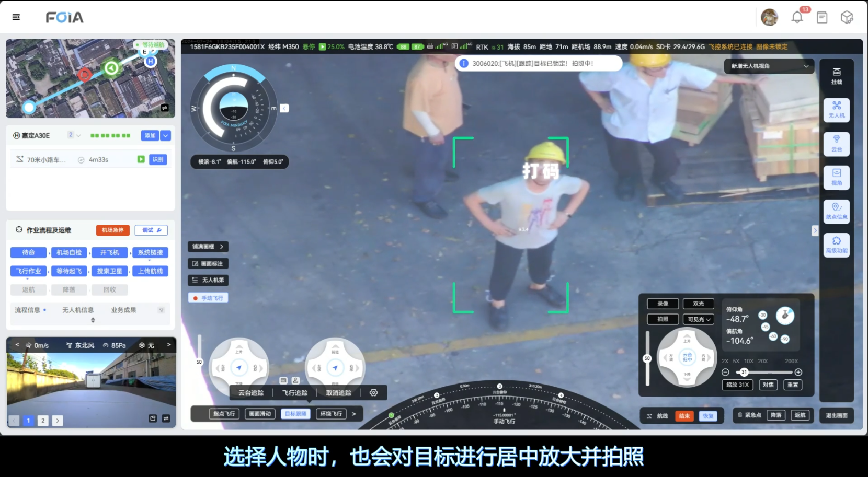Screen dimensions: 868x477
Task: Open 航点信息 waypoint info panel
Action: 836,211
